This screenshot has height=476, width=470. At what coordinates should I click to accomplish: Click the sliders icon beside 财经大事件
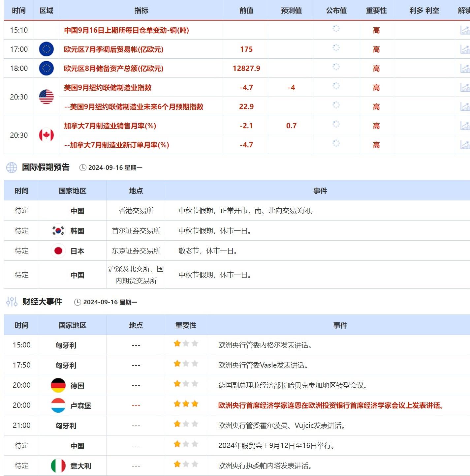point(12,302)
